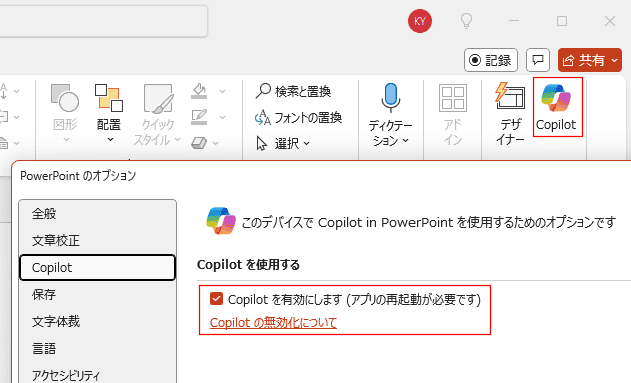Screen dimensions: 631x383
Task: Select the General (全般) options category
Action: pyautogui.click(x=97, y=214)
